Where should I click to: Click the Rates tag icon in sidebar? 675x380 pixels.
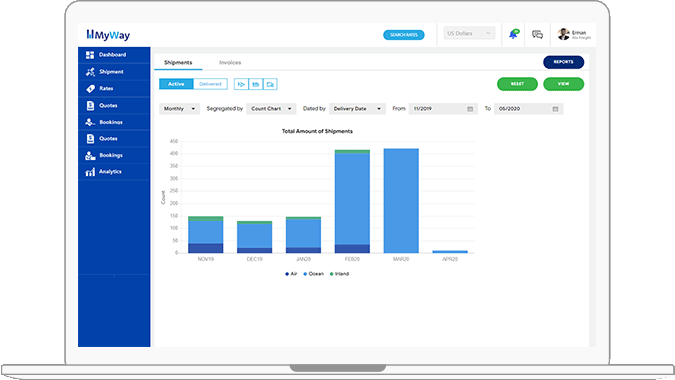pyautogui.click(x=90, y=89)
